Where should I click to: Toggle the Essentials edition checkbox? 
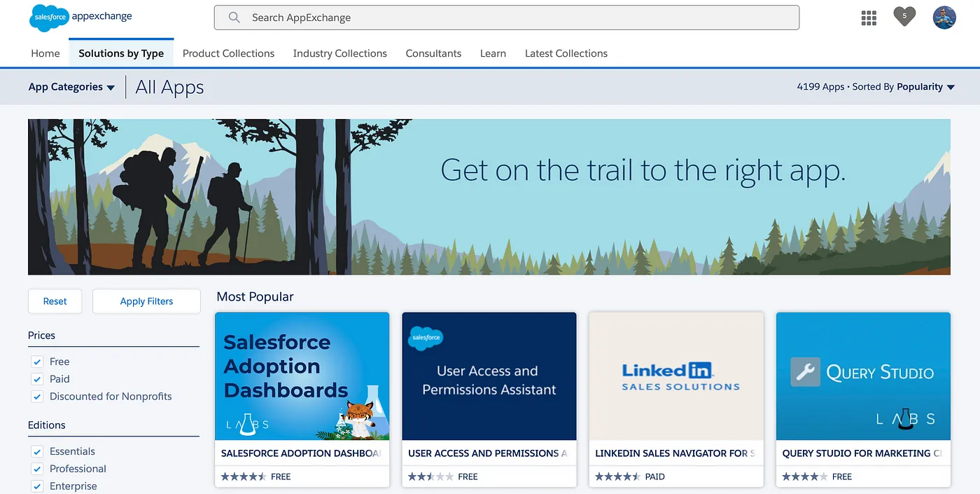[x=37, y=451]
